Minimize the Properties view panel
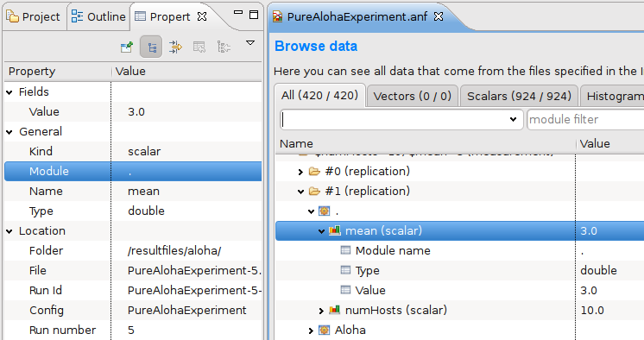644x340 pixels. click(238, 13)
